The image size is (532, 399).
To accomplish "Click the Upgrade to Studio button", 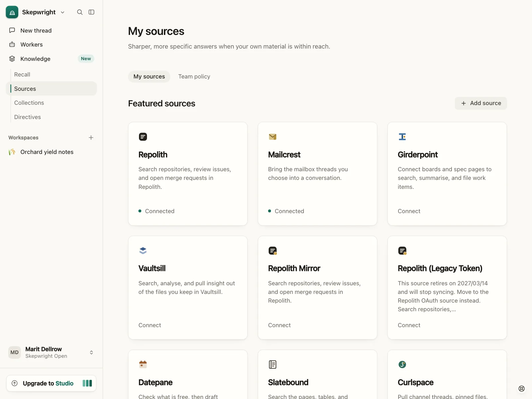I will point(51,383).
